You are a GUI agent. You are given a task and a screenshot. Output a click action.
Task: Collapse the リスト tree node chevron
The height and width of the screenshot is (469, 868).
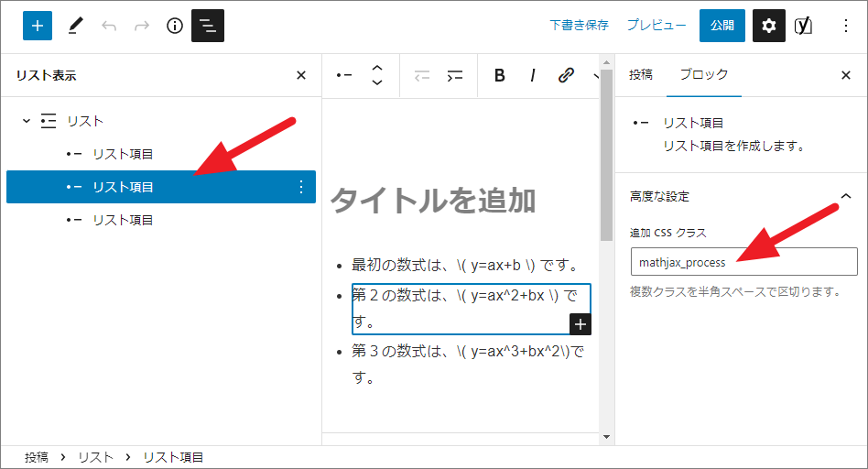coord(27,121)
